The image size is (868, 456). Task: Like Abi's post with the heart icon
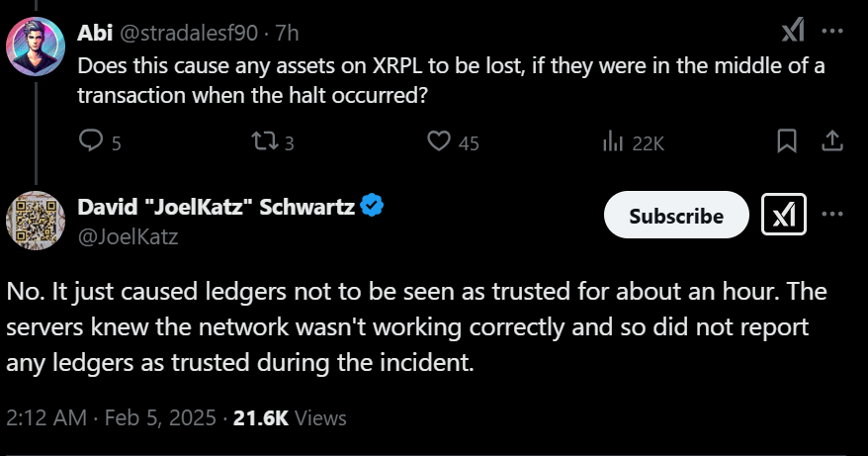click(439, 142)
